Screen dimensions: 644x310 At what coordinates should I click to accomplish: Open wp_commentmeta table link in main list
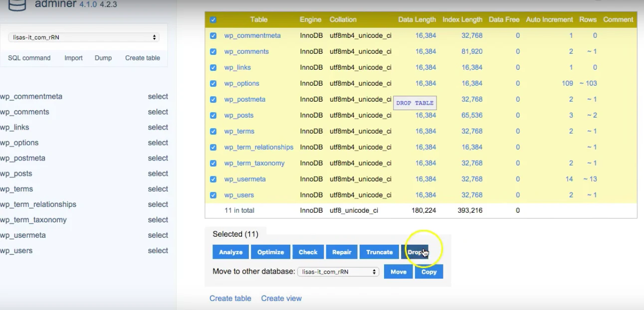(252, 36)
